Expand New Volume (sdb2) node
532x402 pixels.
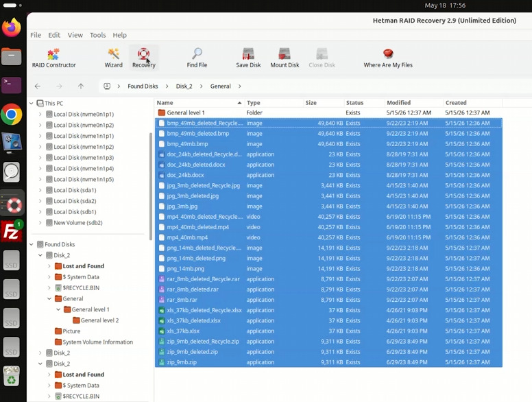point(40,223)
